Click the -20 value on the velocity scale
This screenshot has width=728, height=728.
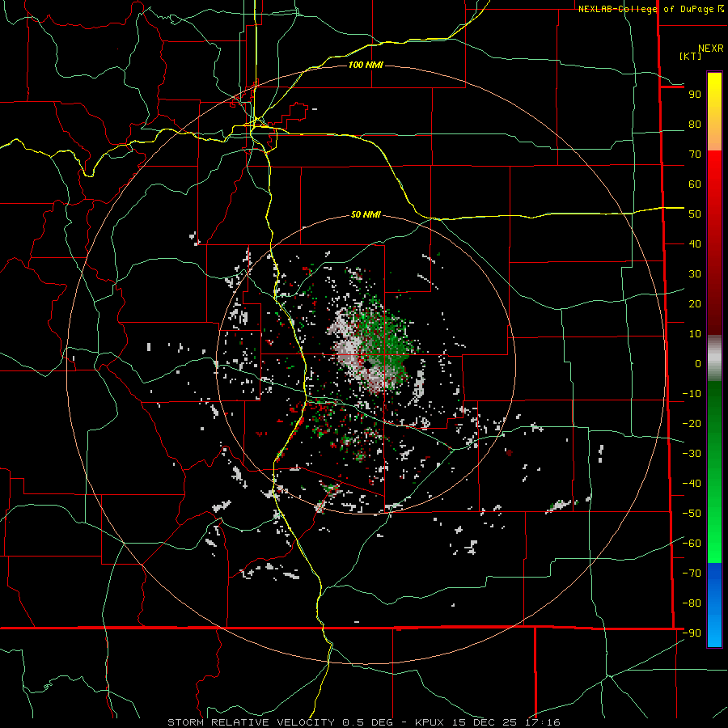(692, 424)
